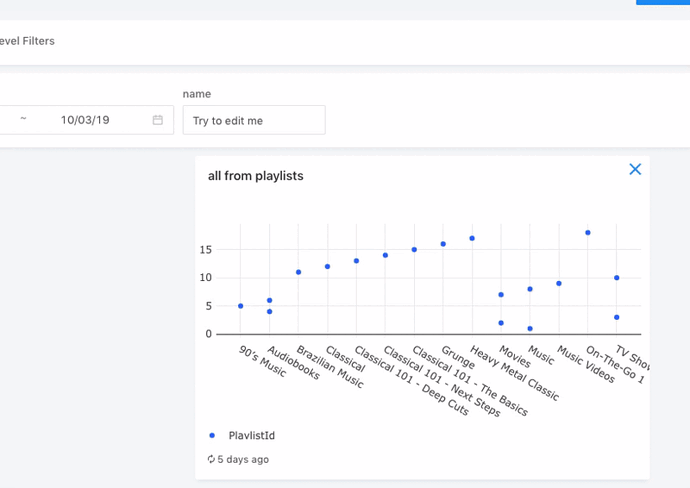Select the Grunge data point
The height and width of the screenshot is (488, 690).
[443, 244]
